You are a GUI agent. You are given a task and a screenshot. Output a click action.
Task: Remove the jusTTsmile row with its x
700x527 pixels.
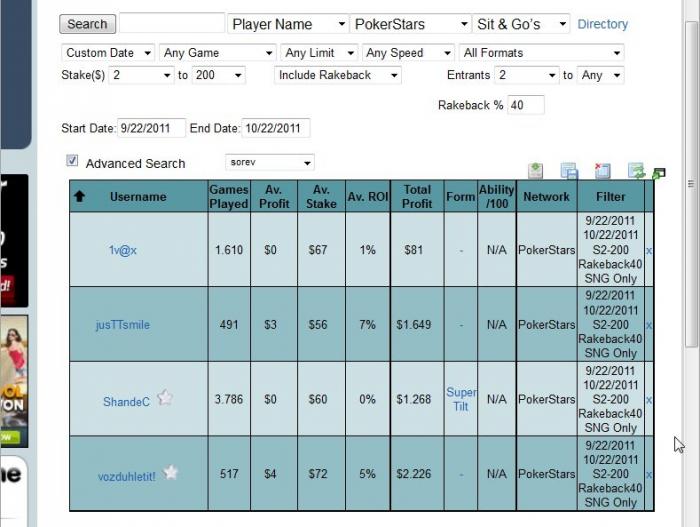[649, 326]
